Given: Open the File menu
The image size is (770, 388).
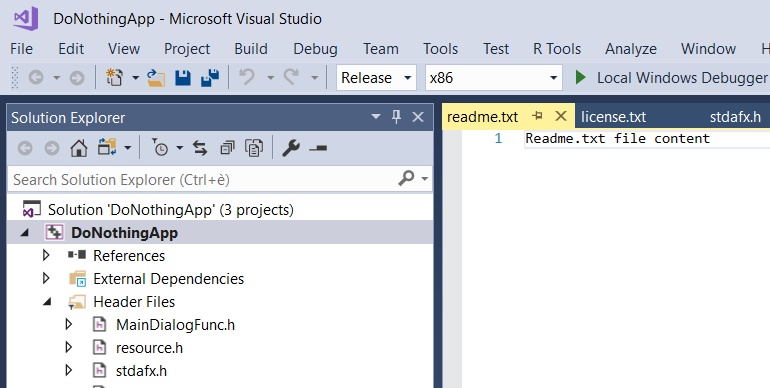Looking at the screenshot, I should (x=21, y=49).
